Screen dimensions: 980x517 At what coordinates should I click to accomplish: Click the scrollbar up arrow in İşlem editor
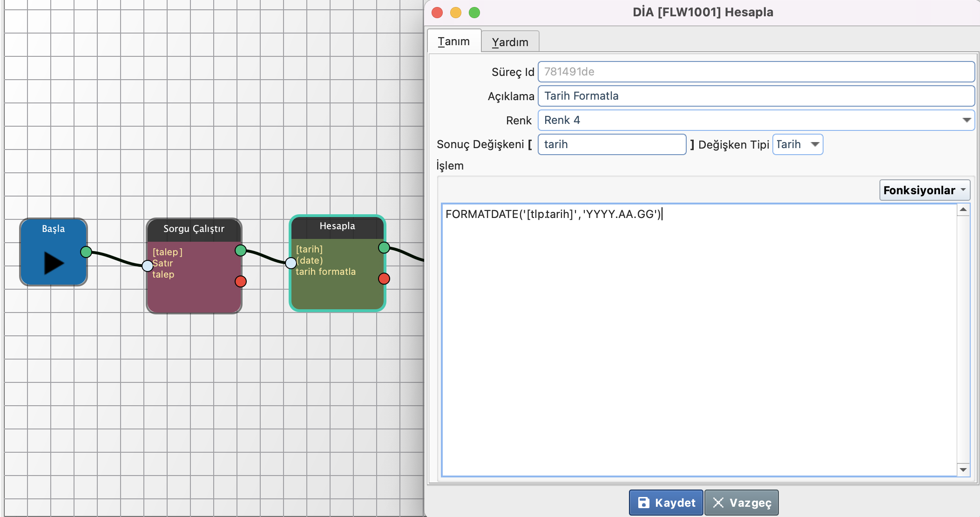tap(963, 210)
